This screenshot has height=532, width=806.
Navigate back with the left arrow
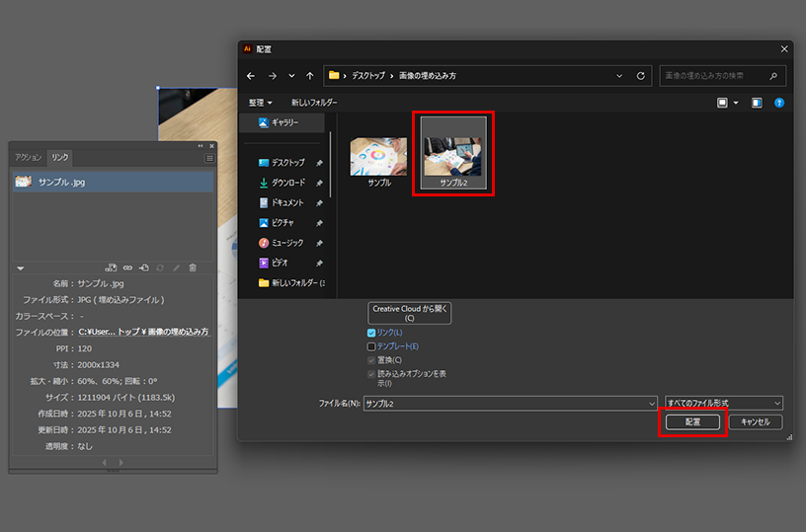pos(251,75)
